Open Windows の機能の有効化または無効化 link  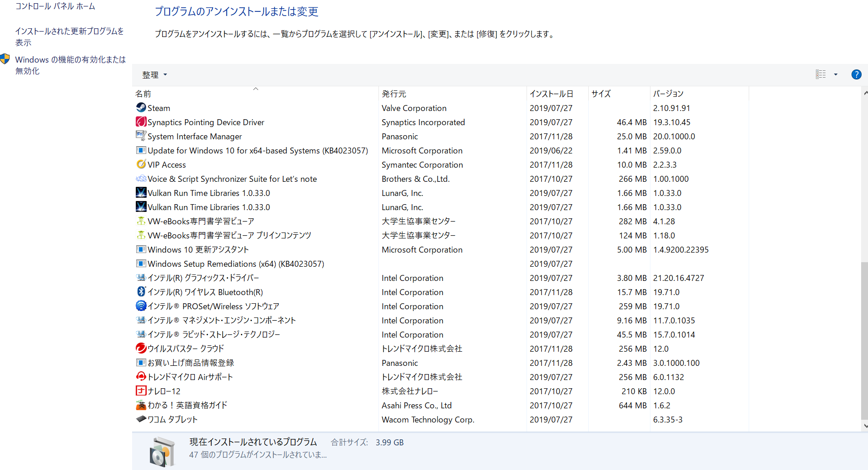point(70,65)
